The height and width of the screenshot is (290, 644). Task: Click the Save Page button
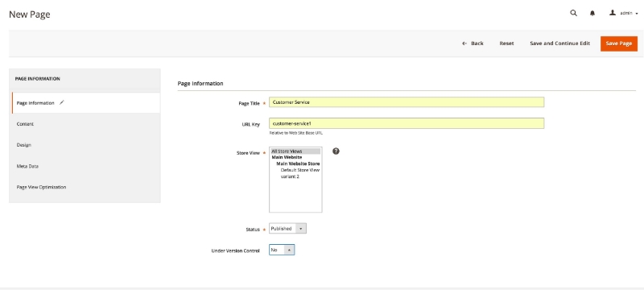pos(618,43)
